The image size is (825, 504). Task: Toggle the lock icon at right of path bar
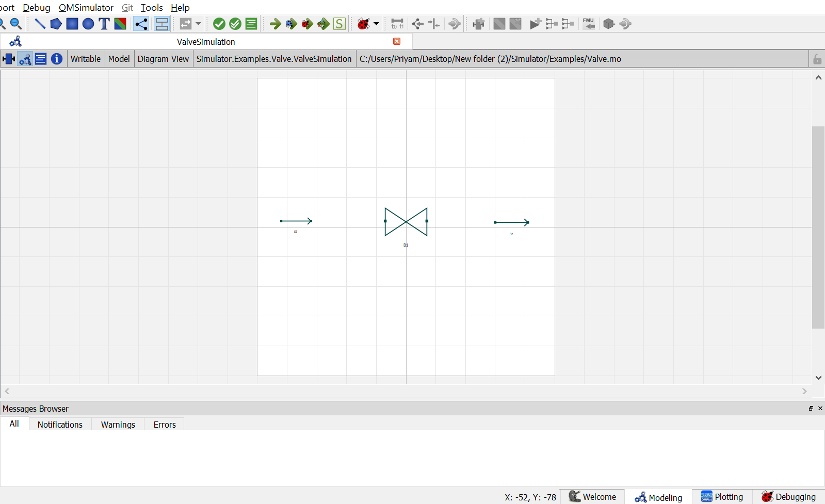(x=817, y=59)
